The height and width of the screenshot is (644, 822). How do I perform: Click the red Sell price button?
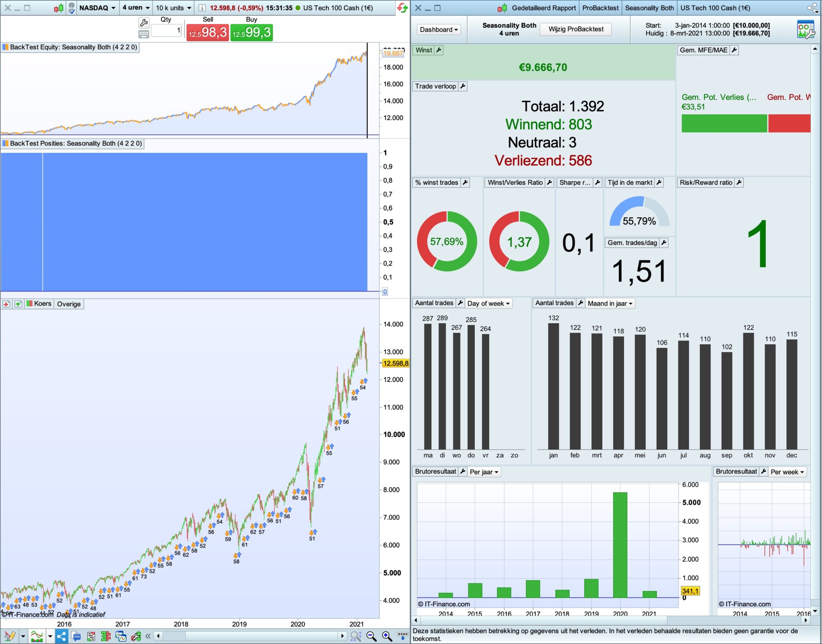pos(208,33)
